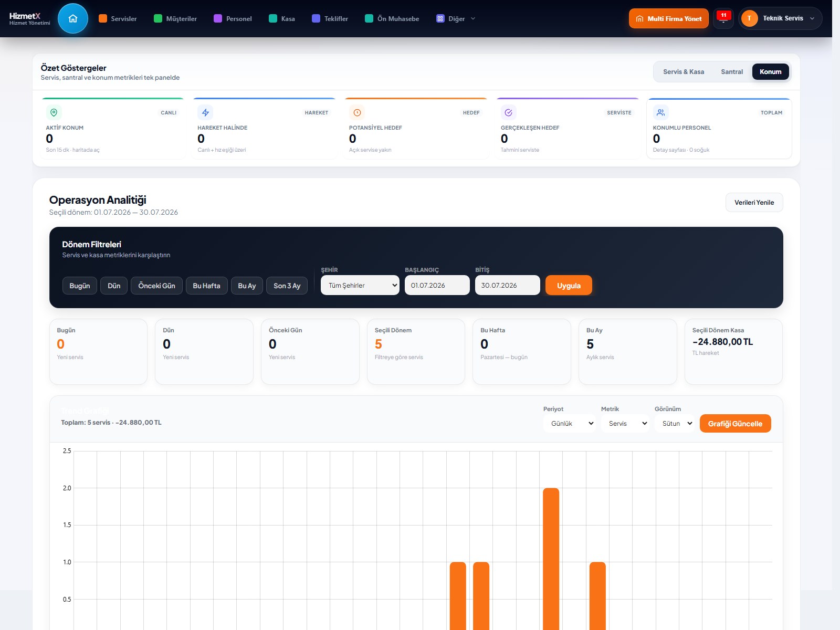Image resolution: width=840 pixels, height=630 pixels.
Task: Click the orange T user avatar
Action: click(x=749, y=18)
